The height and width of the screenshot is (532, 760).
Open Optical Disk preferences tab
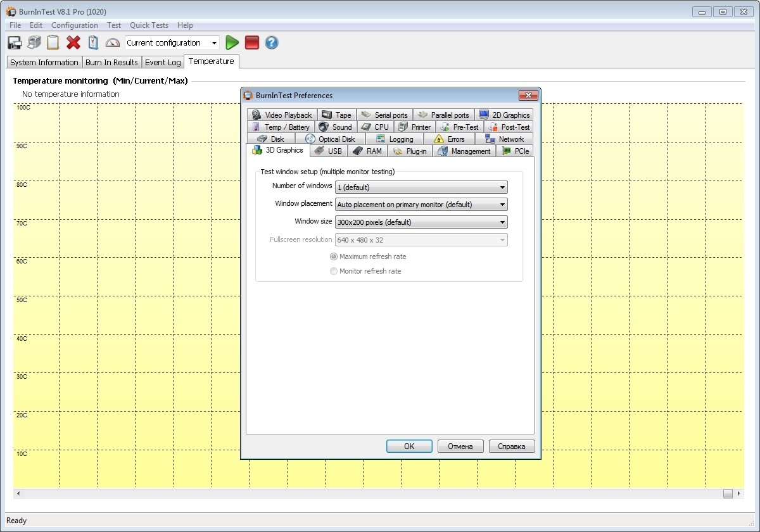point(330,139)
